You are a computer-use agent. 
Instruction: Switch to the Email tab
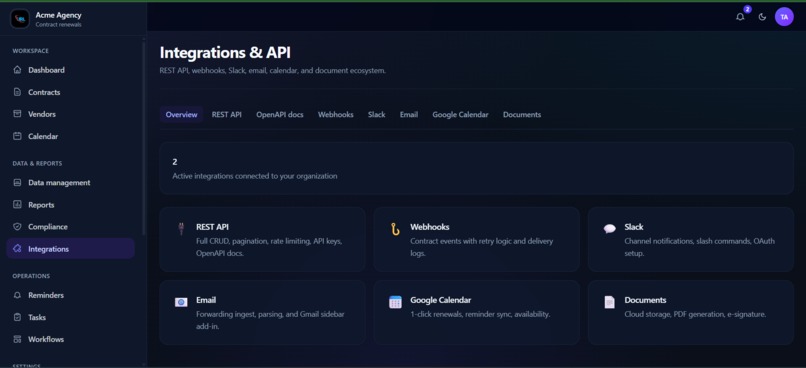[409, 115]
